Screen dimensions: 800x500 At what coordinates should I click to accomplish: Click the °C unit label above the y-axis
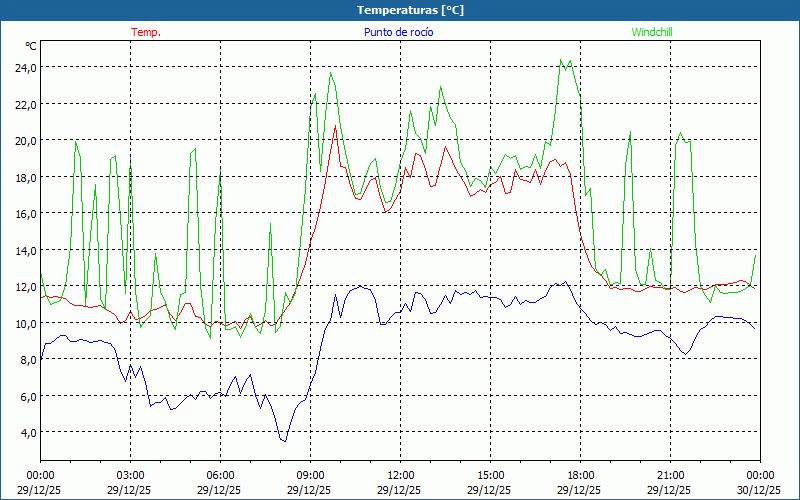tap(31, 46)
